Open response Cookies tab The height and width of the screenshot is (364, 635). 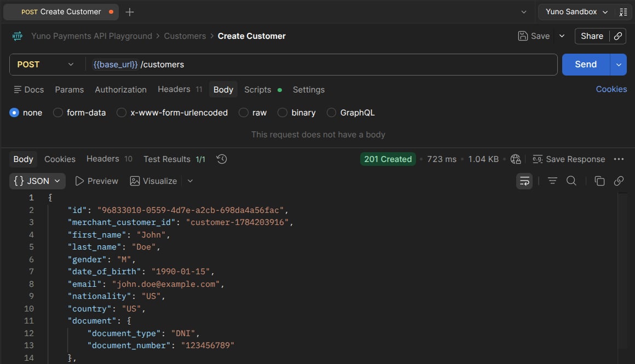60,159
